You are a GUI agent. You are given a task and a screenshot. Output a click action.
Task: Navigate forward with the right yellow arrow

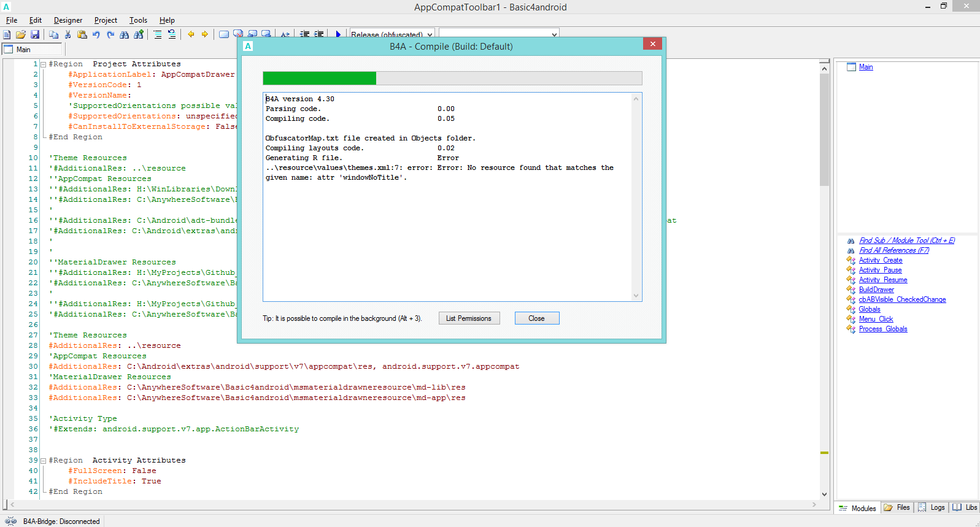click(x=205, y=35)
